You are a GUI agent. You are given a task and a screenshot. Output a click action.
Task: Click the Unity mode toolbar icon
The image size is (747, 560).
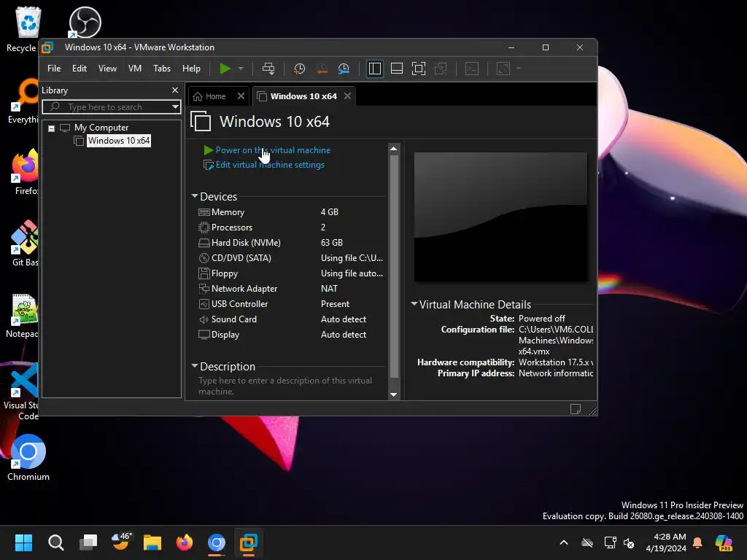[x=441, y=69]
